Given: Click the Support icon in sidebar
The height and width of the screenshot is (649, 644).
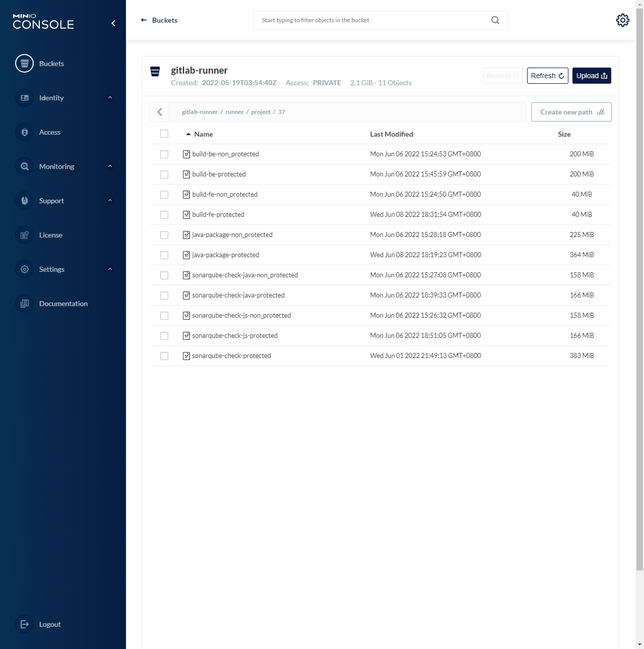Looking at the screenshot, I should [x=24, y=201].
